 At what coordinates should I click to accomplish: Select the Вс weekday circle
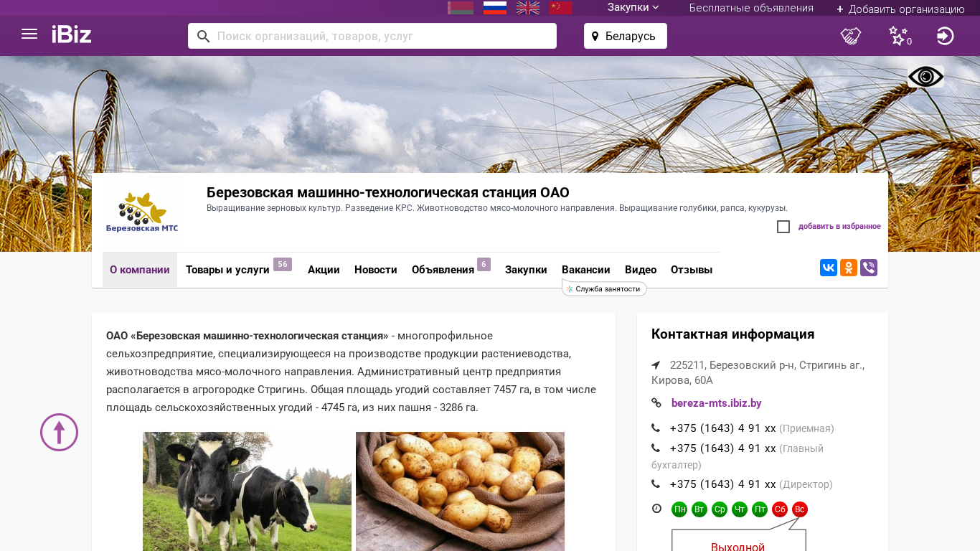(800, 509)
